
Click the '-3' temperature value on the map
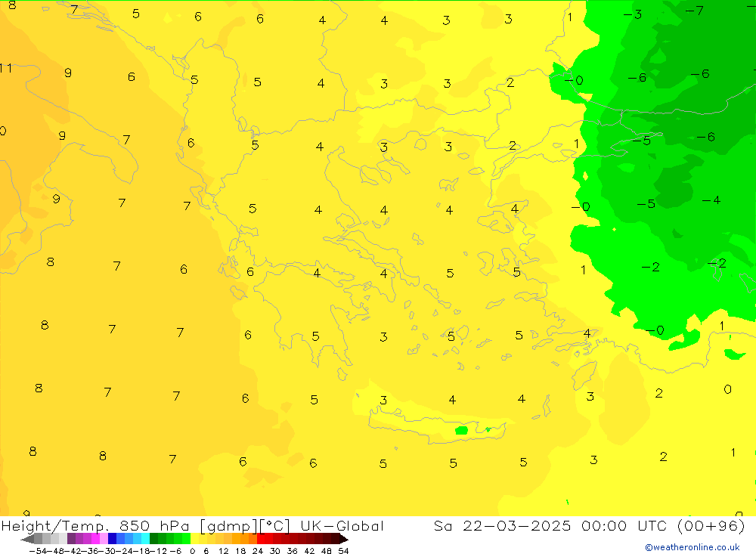[633, 14]
